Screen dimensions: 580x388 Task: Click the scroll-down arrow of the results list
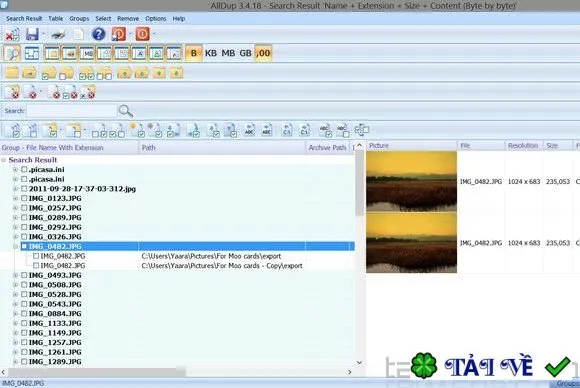click(359, 362)
